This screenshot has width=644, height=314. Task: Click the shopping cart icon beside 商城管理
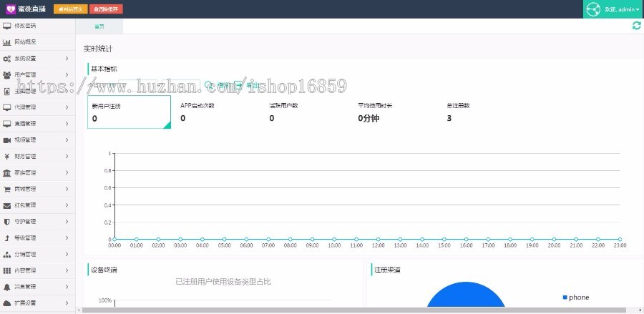[x=7, y=190]
